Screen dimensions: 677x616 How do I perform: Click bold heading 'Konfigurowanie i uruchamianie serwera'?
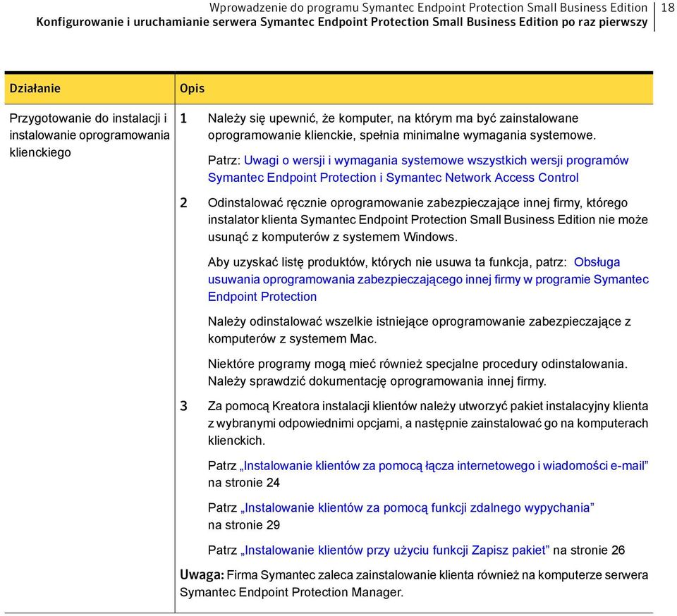click(342, 22)
